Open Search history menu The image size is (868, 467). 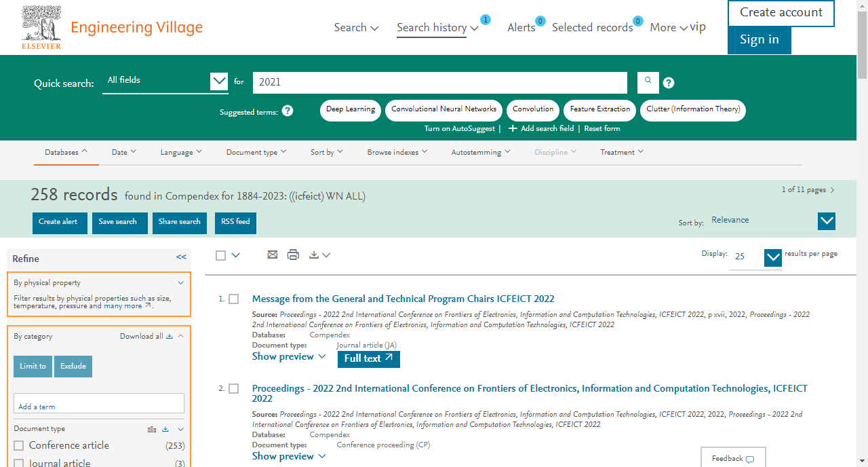pyautogui.click(x=438, y=27)
